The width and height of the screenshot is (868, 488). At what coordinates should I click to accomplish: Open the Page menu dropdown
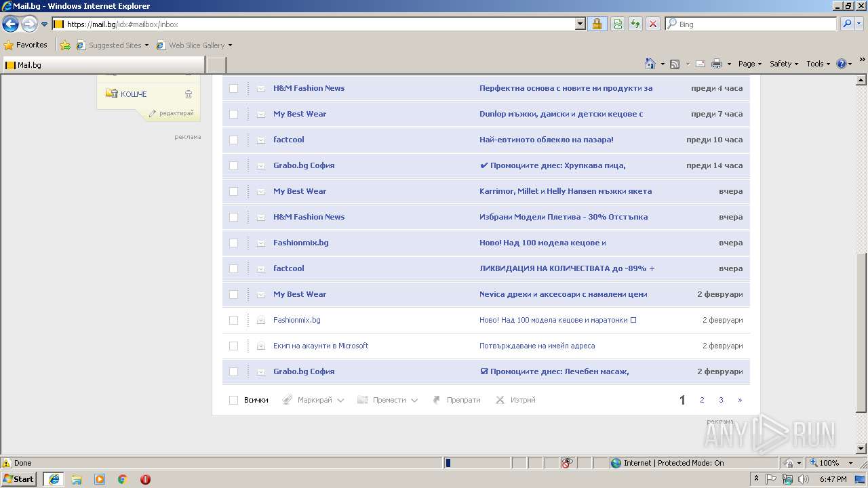(749, 64)
